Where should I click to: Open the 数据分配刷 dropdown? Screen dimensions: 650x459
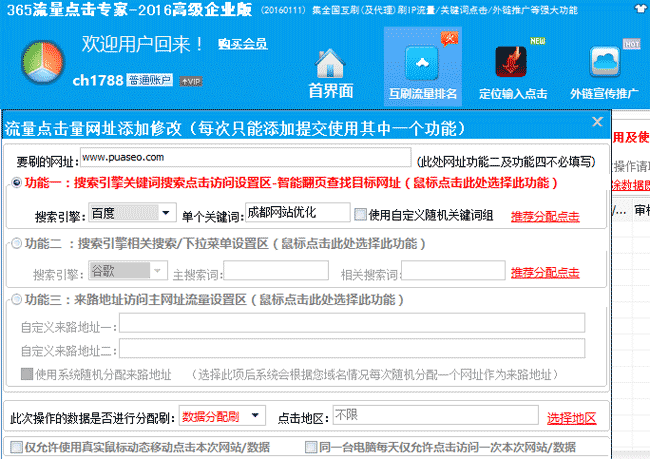coord(257,415)
